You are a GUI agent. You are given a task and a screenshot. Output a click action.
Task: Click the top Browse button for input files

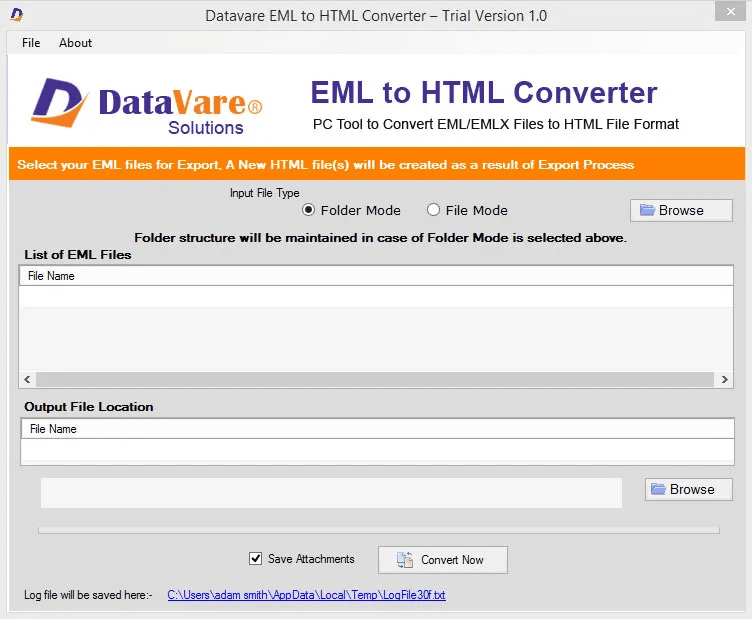[x=681, y=210]
